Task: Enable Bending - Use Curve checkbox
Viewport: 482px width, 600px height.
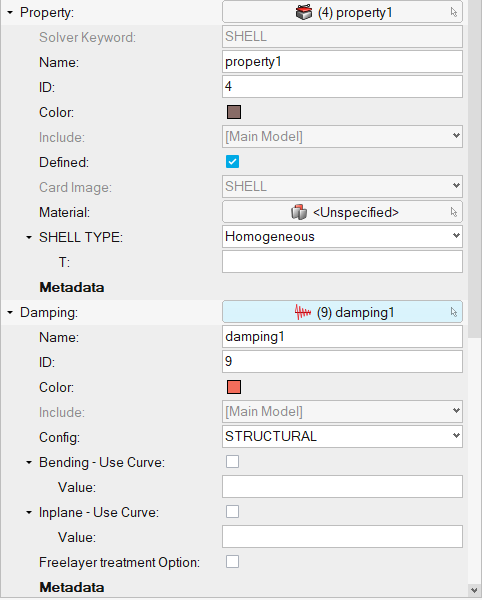Action: pos(233,461)
